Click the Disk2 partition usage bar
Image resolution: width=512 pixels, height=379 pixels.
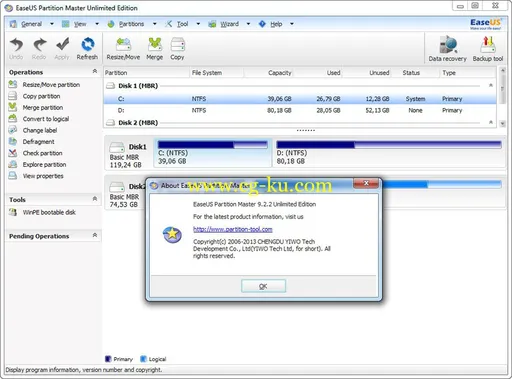[x=441, y=184]
